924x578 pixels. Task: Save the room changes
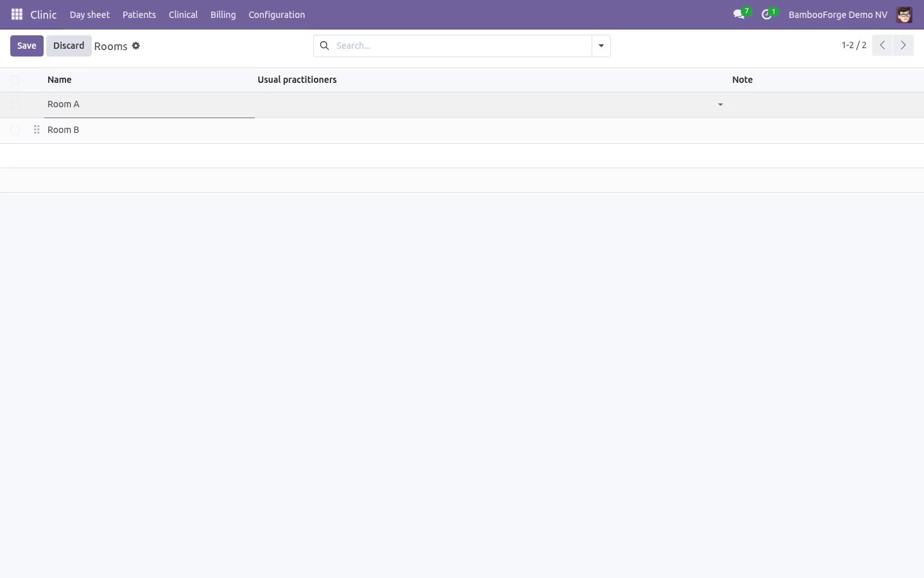(27, 46)
